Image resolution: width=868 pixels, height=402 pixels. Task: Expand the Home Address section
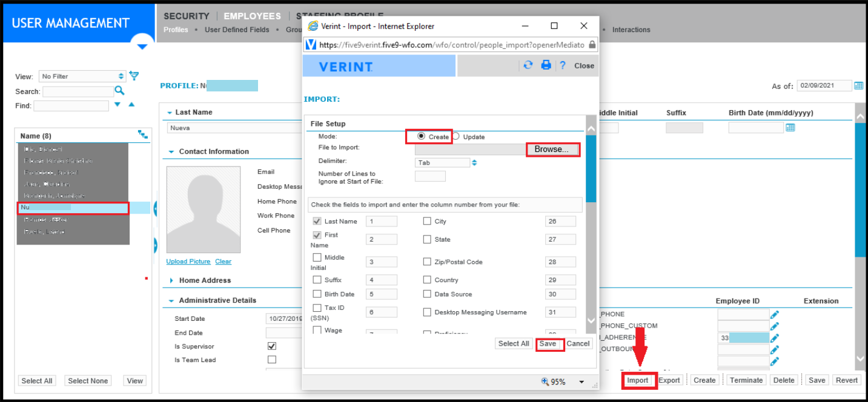click(x=171, y=280)
